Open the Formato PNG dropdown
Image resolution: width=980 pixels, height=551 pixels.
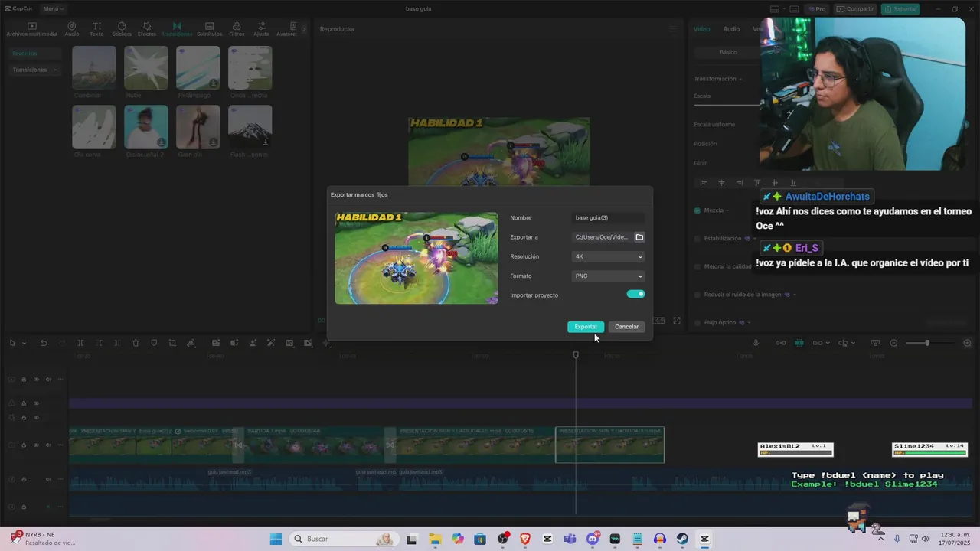pyautogui.click(x=609, y=276)
